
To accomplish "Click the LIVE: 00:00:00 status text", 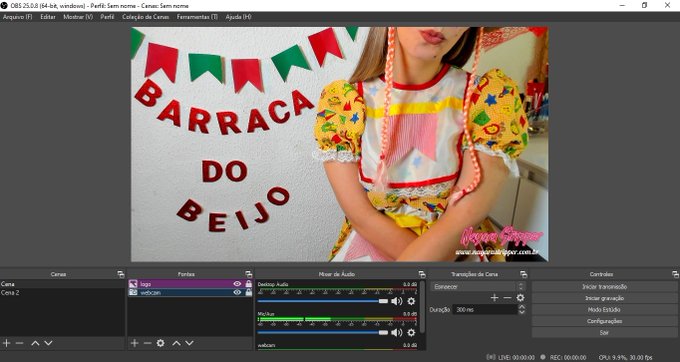I will click(516, 357).
